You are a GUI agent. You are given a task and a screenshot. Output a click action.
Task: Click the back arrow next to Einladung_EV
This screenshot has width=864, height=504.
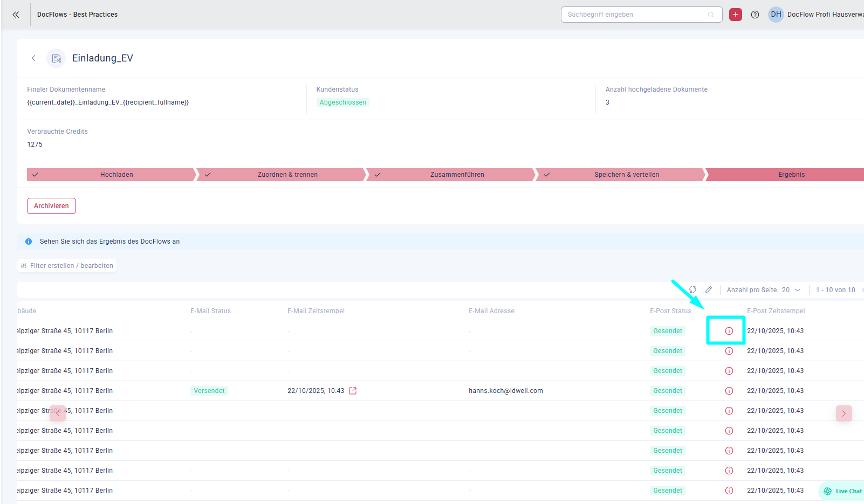pyautogui.click(x=33, y=58)
